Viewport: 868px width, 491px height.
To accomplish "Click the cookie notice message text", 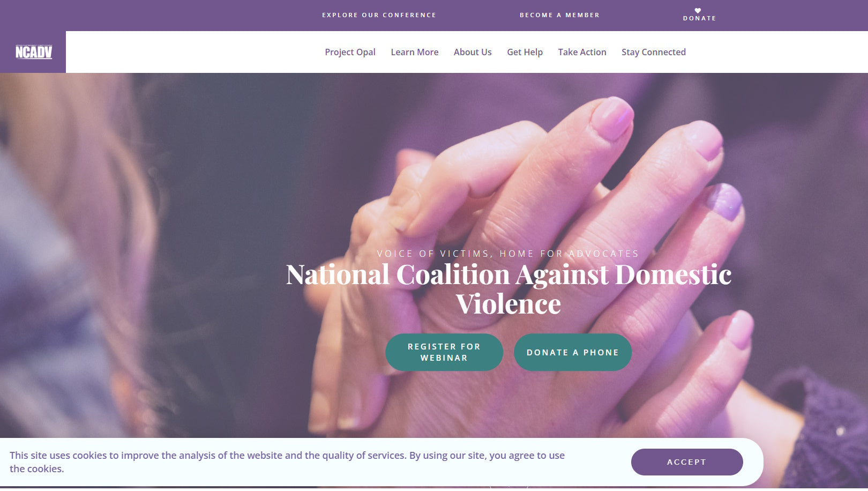I will pyautogui.click(x=287, y=462).
